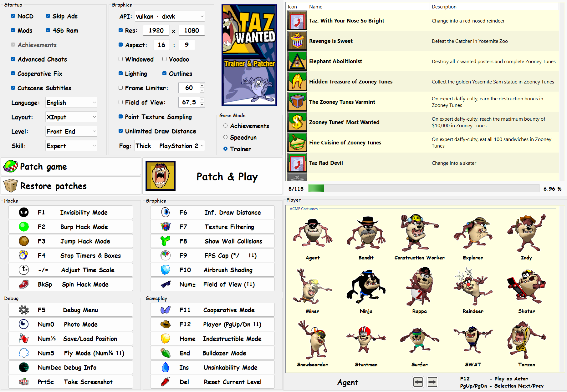Click the Zooney Tunes' Most Wanted dollar icon
This screenshot has height=392, width=567.
click(297, 122)
